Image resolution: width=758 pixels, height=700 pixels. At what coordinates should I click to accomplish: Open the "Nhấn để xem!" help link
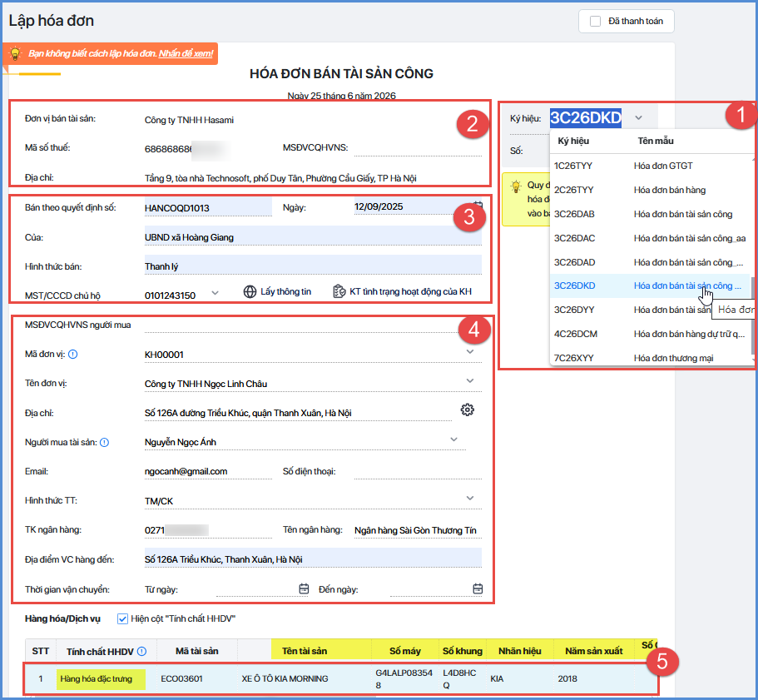tap(186, 53)
